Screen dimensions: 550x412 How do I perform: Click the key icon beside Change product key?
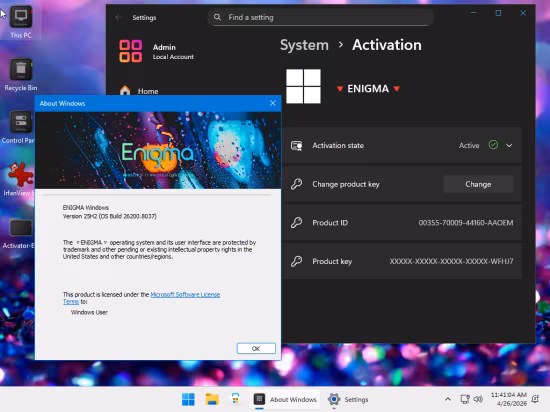coord(296,184)
